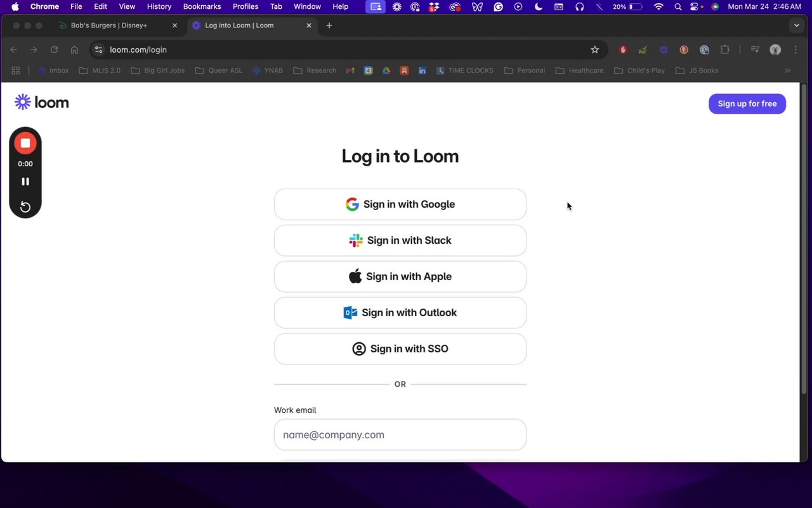Open YNAB bookmark
This screenshot has height=508, width=812.
[268, 70]
